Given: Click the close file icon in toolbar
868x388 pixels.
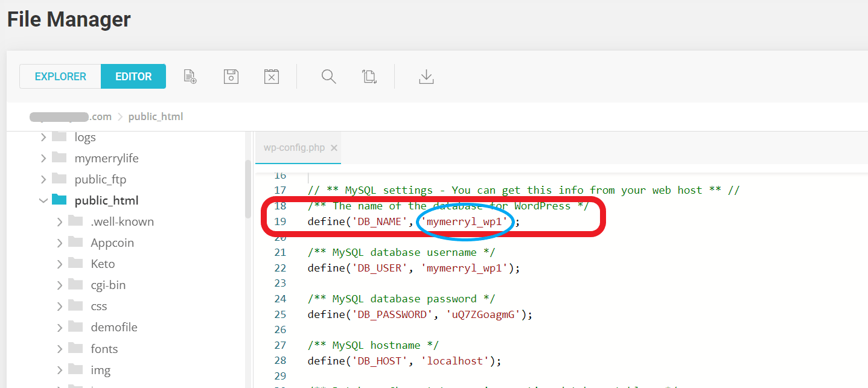Looking at the screenshot, I should coord(272,77).
